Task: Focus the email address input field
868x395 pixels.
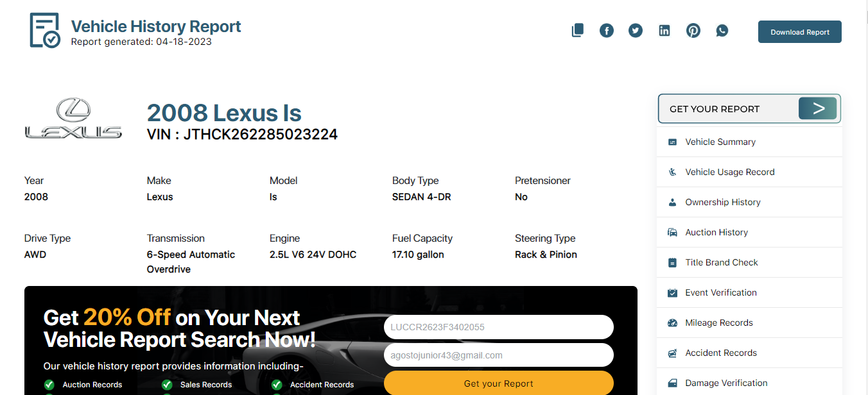Action: (x=499, y=355)
